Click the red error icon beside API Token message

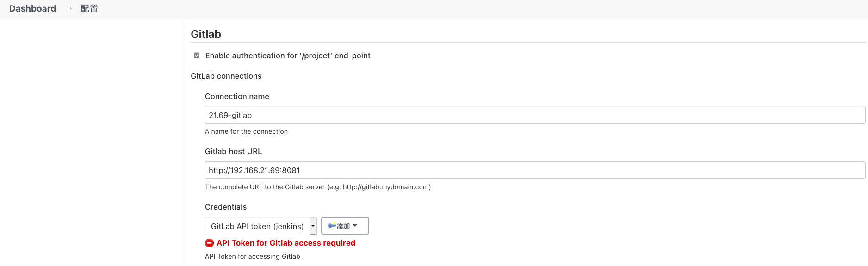click(209, 243)
